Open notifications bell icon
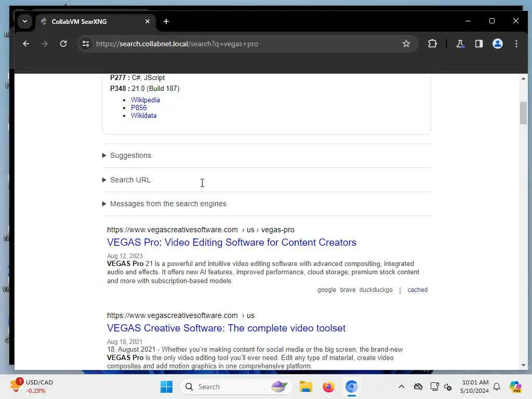This screenshot has width=532, height=399. tap(497, 387)
